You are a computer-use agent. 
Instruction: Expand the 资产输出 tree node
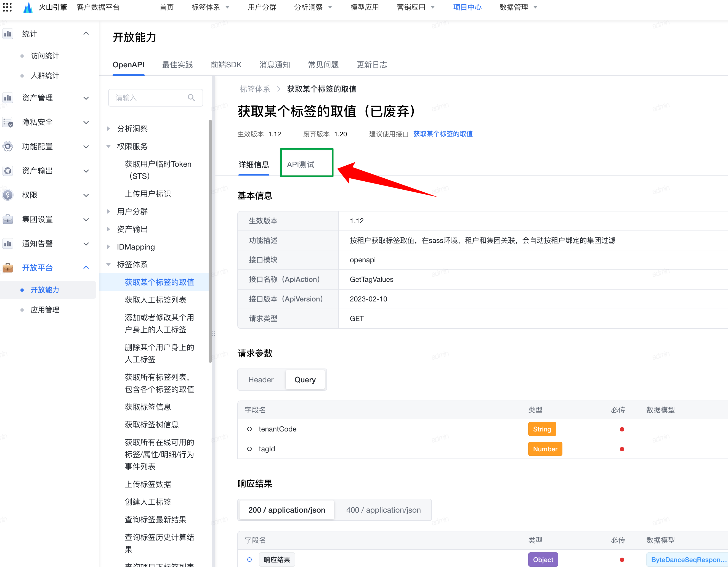pyautogui.click(x=108, y=229)
